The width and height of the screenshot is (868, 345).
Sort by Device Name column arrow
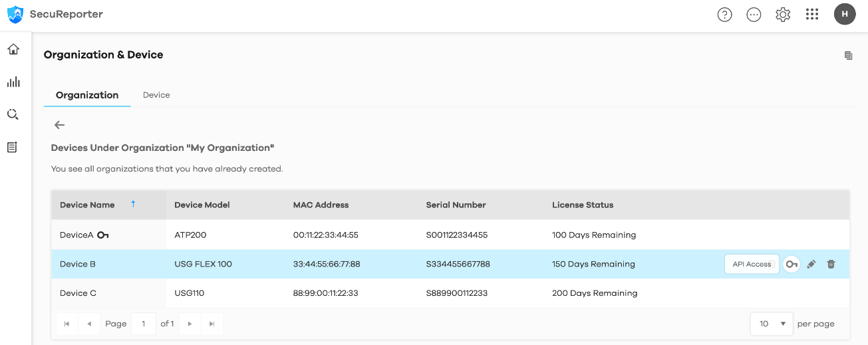point(133,205)
